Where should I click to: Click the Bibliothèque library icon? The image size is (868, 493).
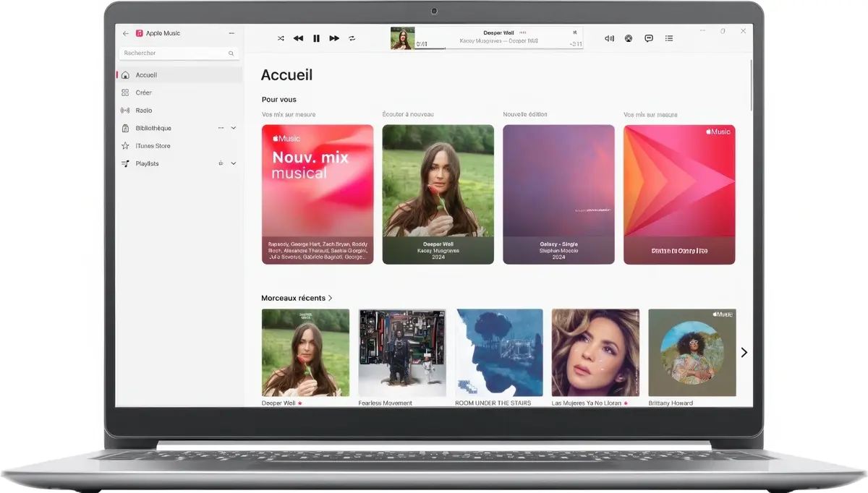tap(125, 128)
